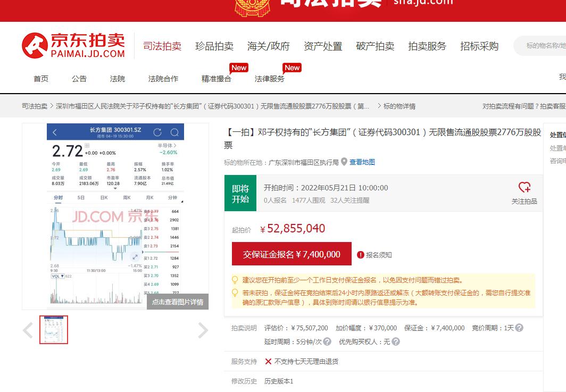
Task: Click the fullscreen expand icon on the chart
Action: [x=135, y=256]
